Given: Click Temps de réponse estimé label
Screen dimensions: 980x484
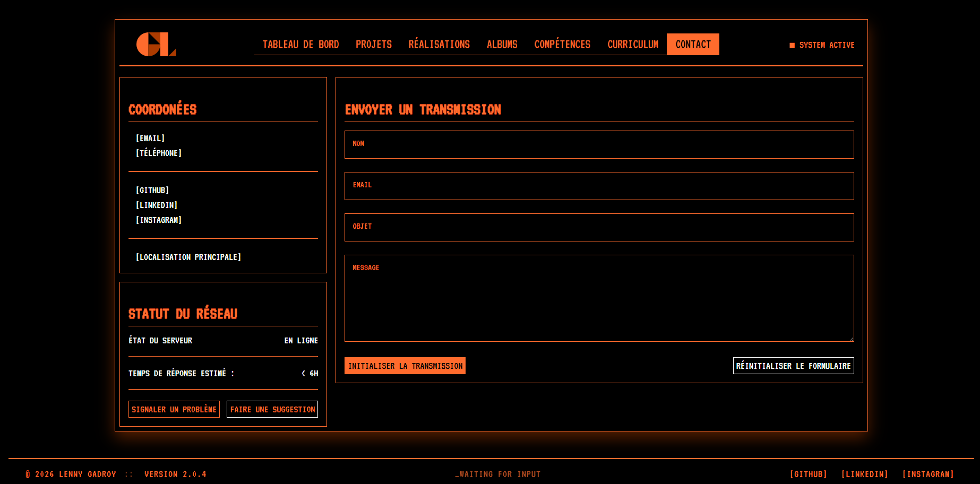Looking at the screenshot, I should (181, 374).
